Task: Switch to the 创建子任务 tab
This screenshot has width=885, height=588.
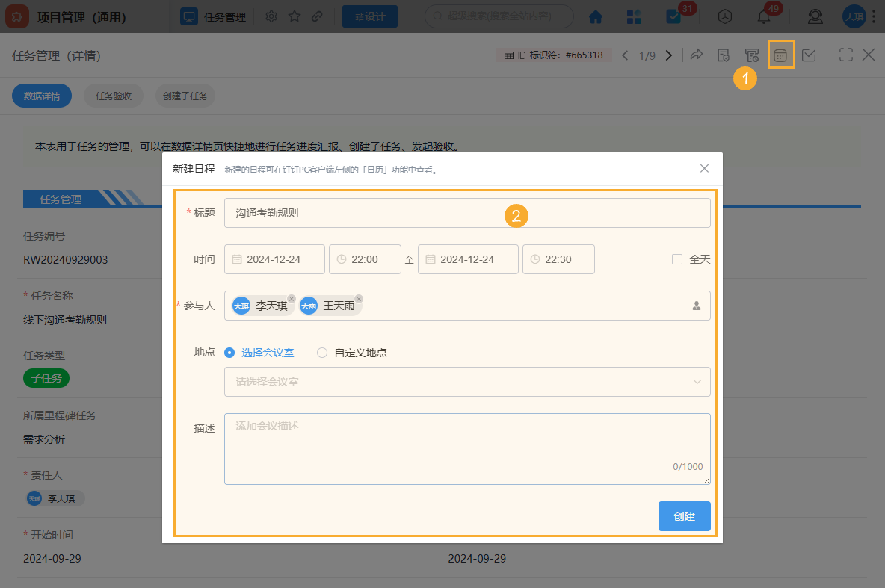Action: pyautogui.click(x=186, y=96)
